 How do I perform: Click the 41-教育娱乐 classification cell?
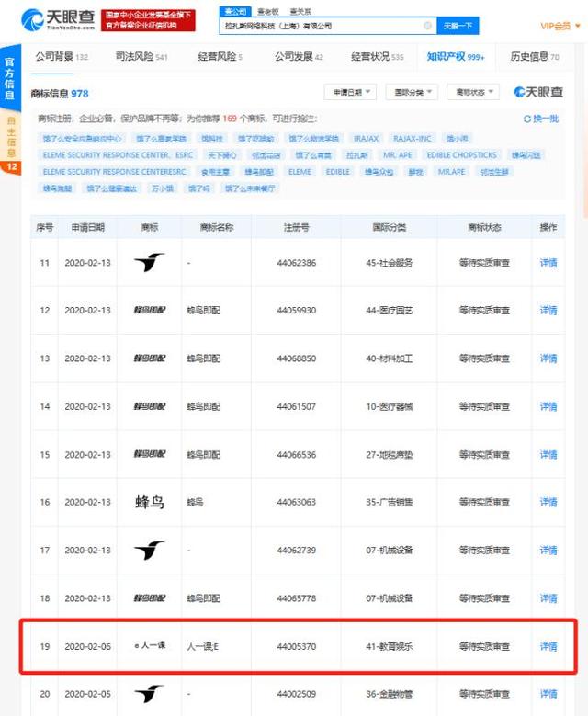(389, 646)
